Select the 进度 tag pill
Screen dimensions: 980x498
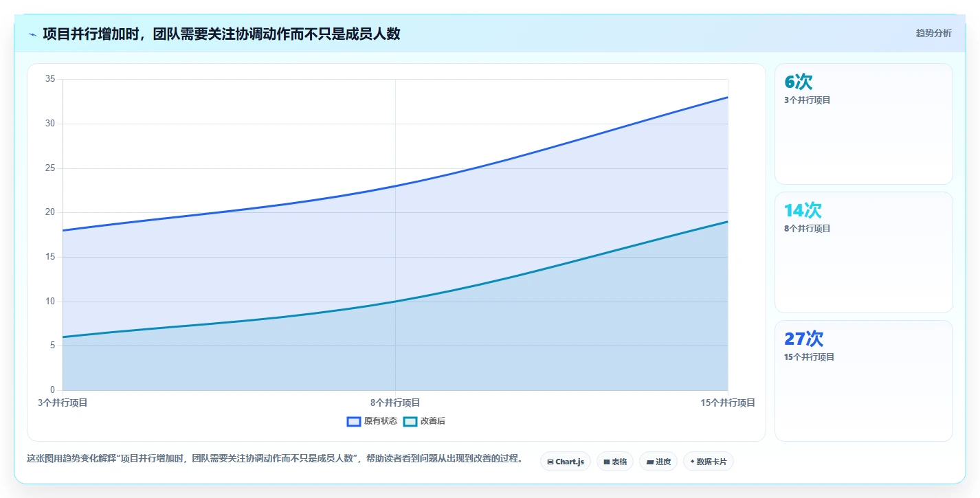pos(658,462)
